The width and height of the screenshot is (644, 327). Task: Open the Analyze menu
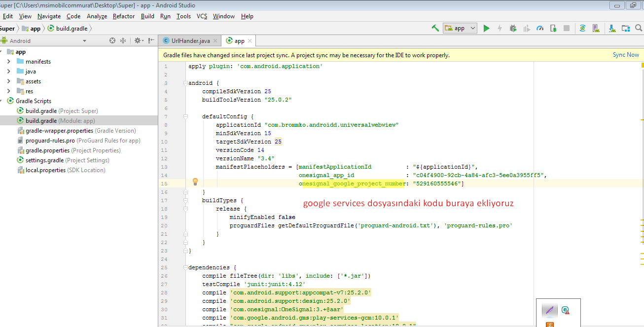(97, 16)
